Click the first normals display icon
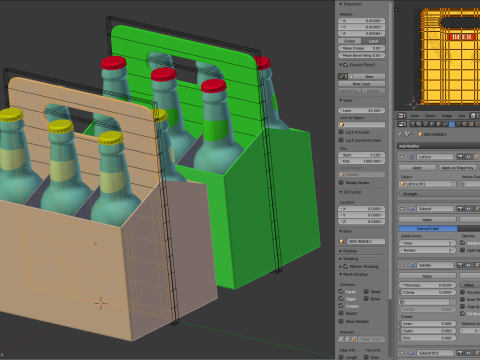 pyautogui.click(x=341, y=339)
